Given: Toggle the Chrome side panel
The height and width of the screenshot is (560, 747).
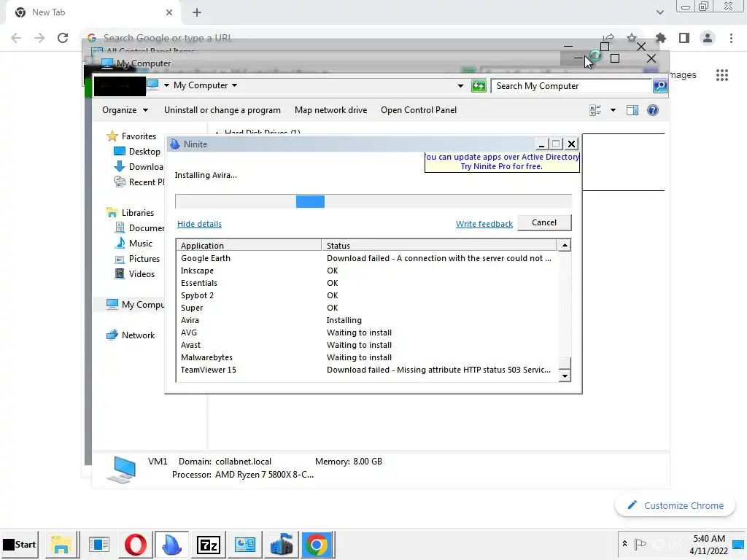Looking at the screenshot, I should pos(684,38).
